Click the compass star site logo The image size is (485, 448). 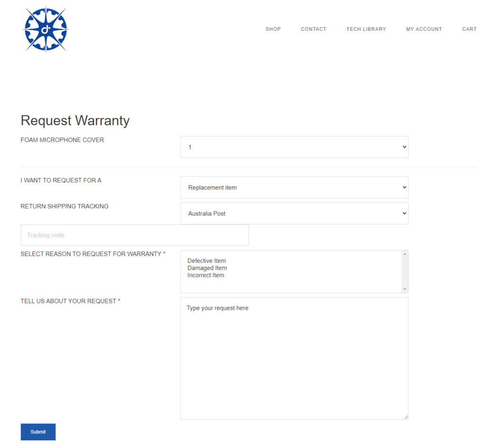click(x=46, y=29)
